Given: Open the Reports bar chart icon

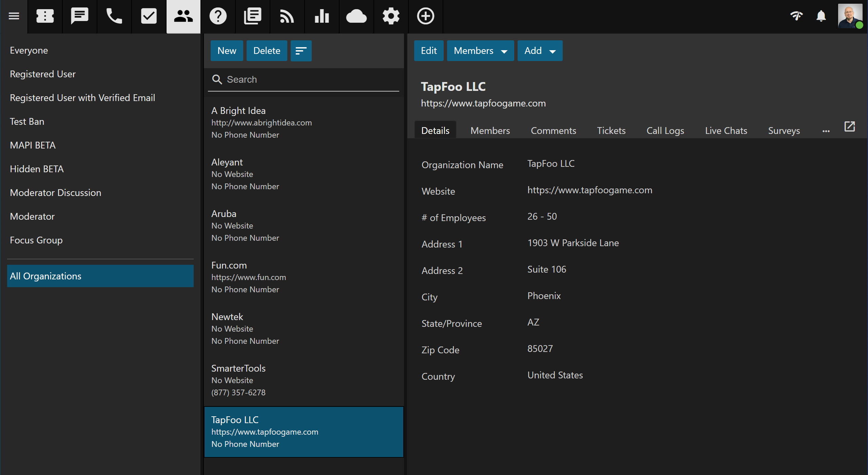Looking at the screenshot, I should tap(322, 16).
